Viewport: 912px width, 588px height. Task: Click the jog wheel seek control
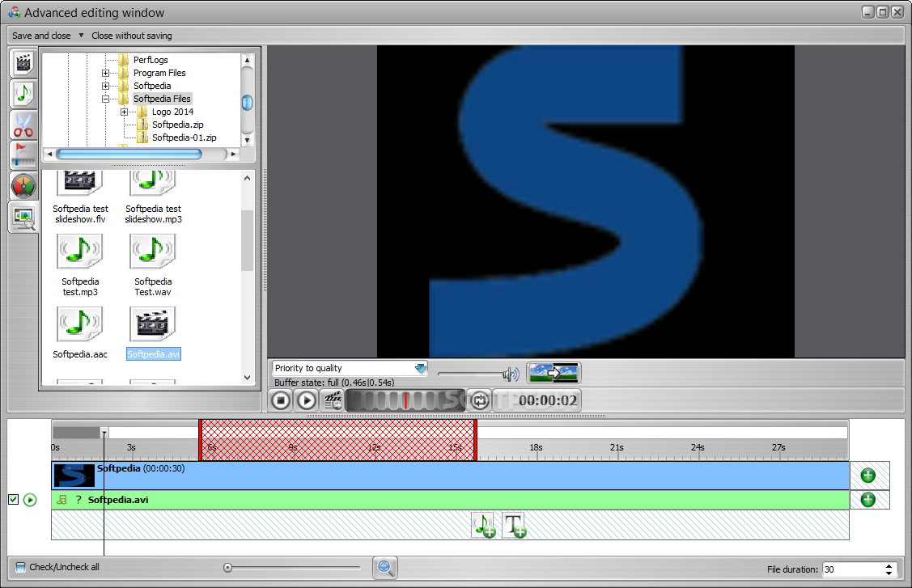[405, 400]
